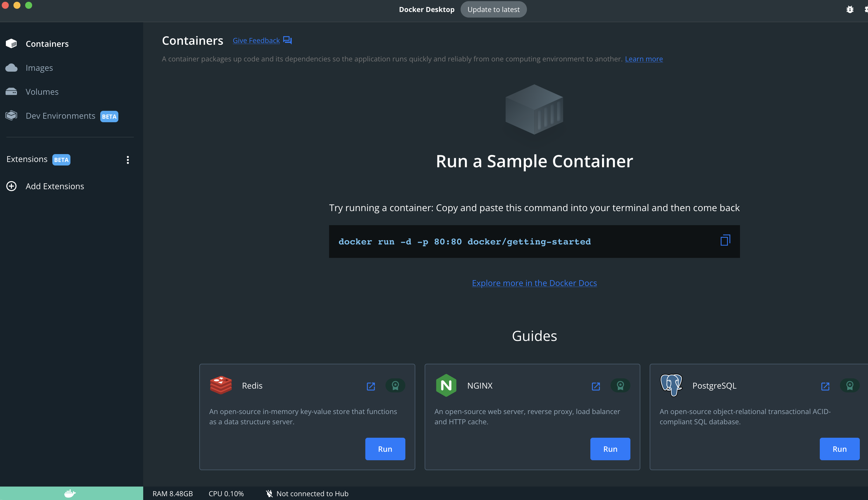The height and width of the screenshot is (500, 868).
Task: Click the Redis description text
Action: (x=303, y=416)
